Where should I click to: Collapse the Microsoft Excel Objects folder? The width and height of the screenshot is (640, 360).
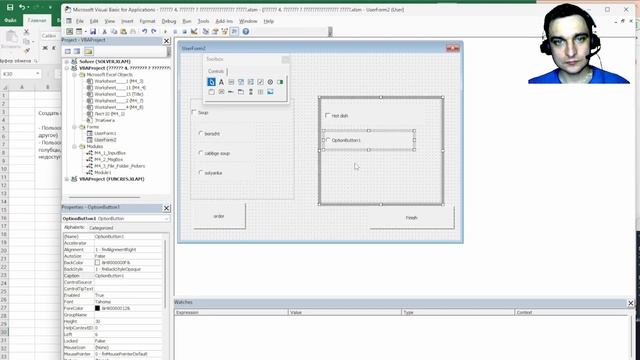[x=75, y=75]
